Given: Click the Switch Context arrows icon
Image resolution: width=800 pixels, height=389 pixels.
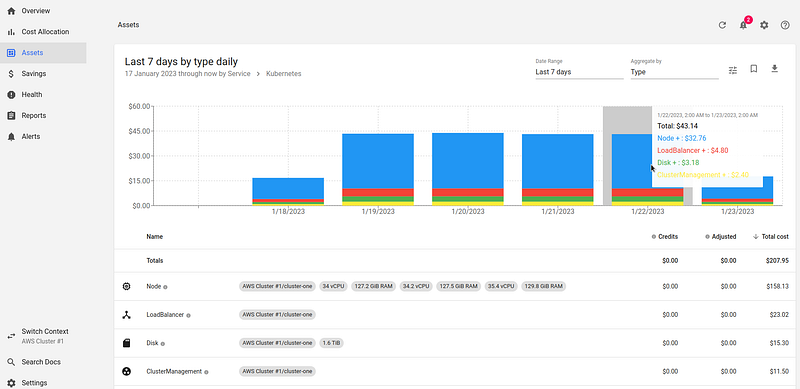Looking at the screenshot, I should [11, 336].
